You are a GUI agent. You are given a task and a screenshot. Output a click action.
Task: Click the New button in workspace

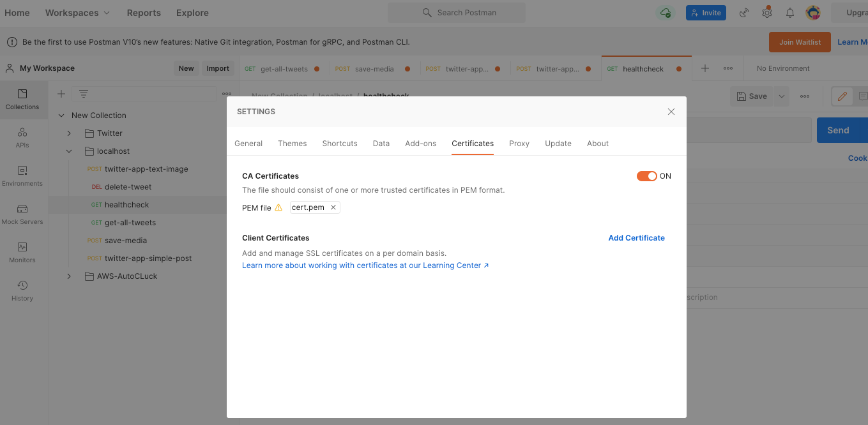tap(186, 68)
